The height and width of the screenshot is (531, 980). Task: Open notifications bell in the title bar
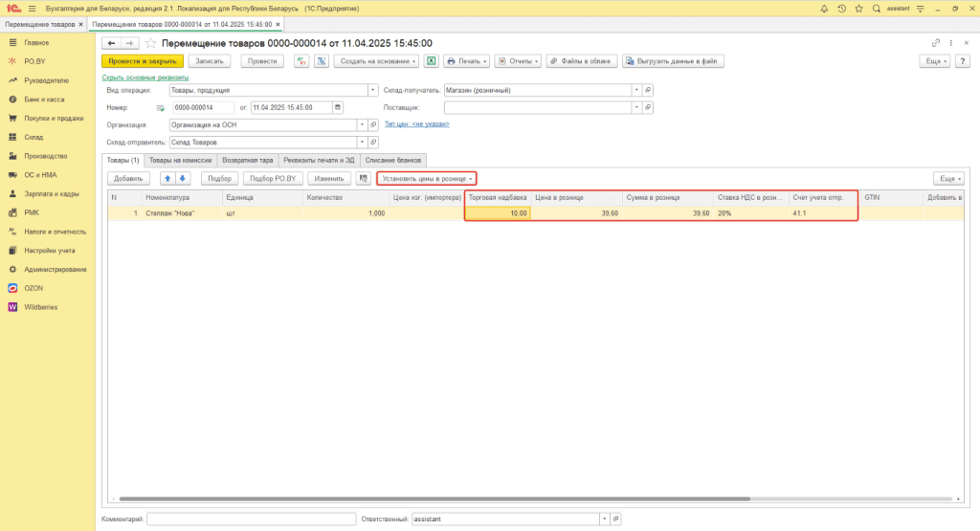click(824, 9)
